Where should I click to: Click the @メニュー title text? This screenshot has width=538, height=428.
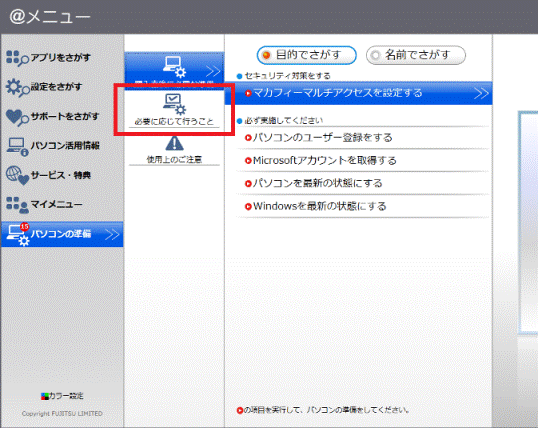(50, 17)
